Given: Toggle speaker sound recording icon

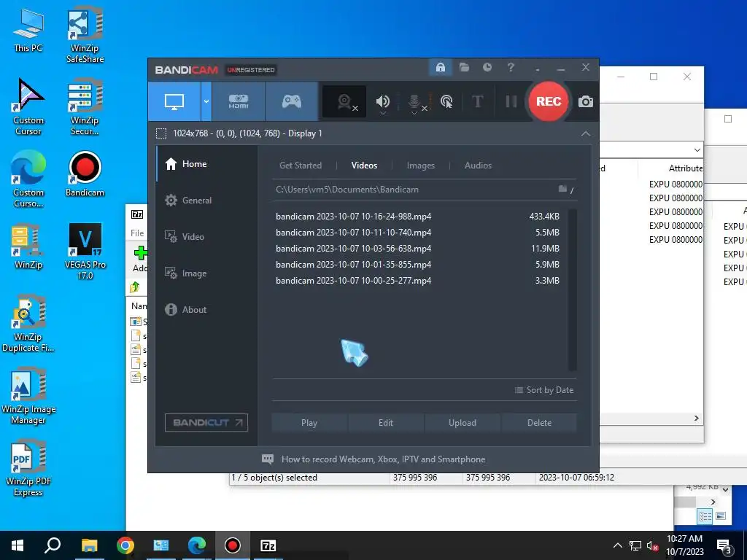Looking at the screenshot, I should (x=382, y=101).
